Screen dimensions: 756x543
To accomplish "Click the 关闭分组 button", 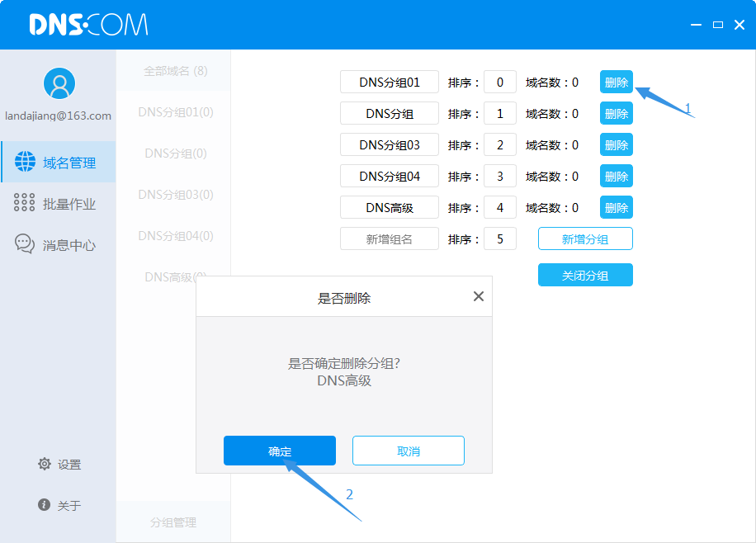I will pyautogui.click(x=585, y=276).
